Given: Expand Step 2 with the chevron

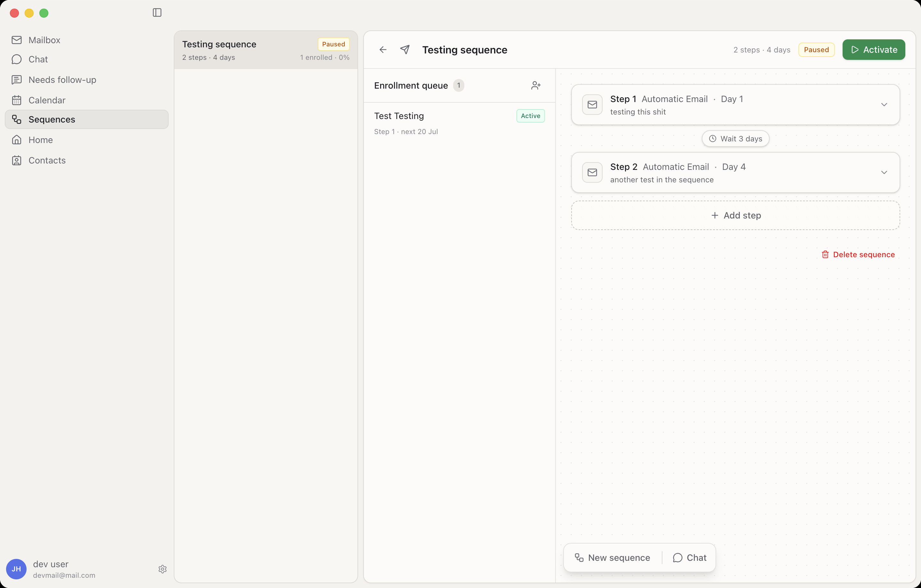Looking at the screenshot, I should [884, 172].
